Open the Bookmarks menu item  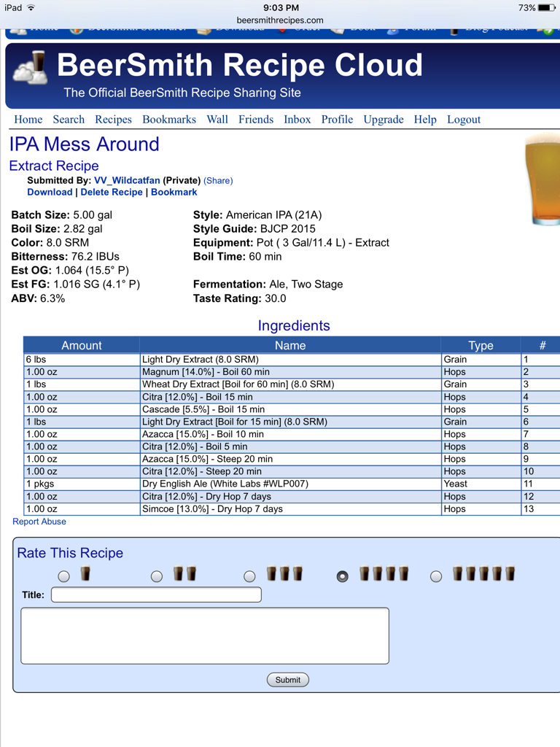click(x=169, y=120)
